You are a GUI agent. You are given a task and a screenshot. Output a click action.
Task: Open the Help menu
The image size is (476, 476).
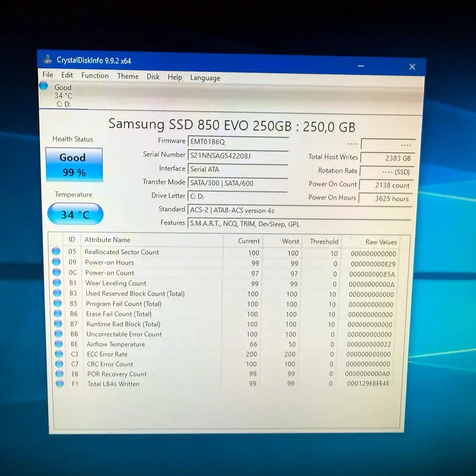pyautogui.click(x=175, y=77)
